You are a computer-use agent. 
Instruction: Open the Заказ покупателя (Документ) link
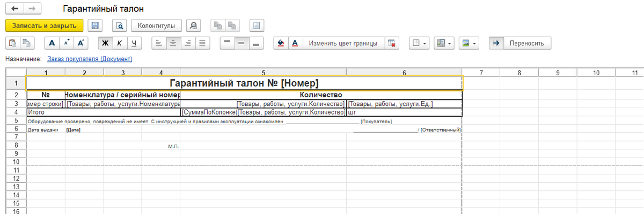click(x=90, y=59)
